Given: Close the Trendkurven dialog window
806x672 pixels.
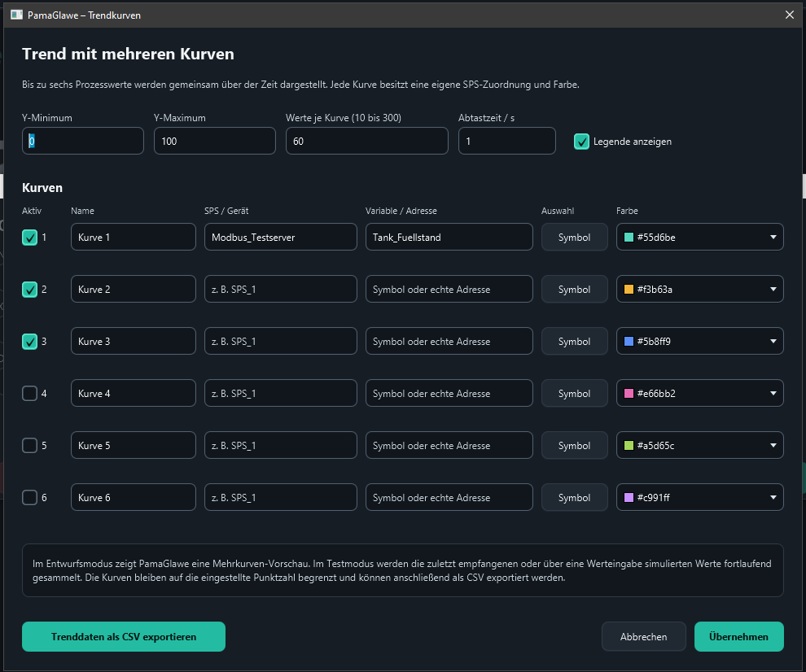Looking at the screenshot, I should pos(790,15).
